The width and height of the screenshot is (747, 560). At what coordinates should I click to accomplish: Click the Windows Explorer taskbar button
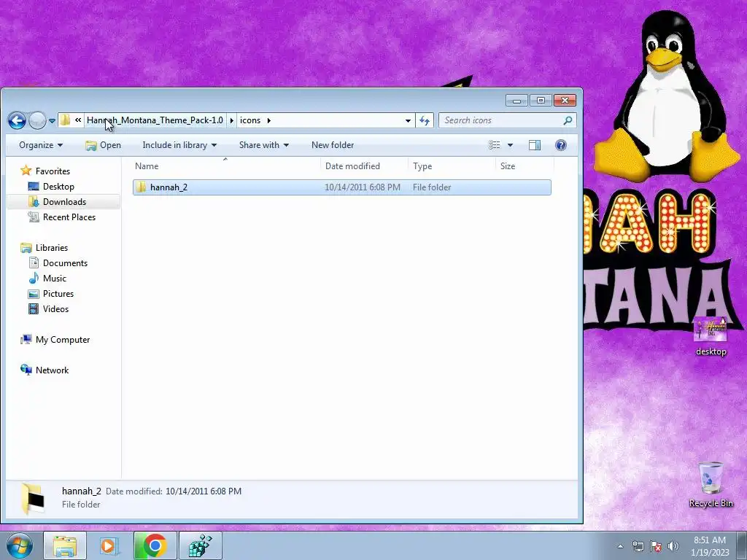[65, 545]
